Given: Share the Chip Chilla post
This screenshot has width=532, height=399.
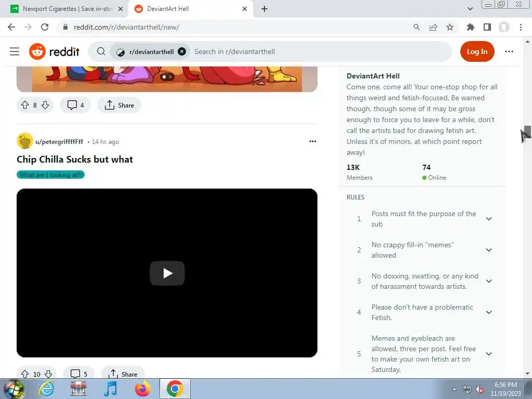Looking at the screenshot, I should click(123, 374).
